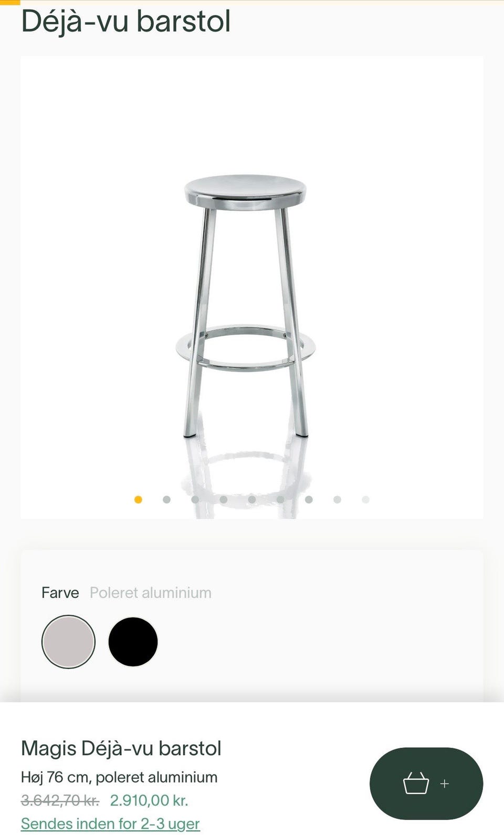Open the eighth carousel image dot
The height and width of the screenshot is (835, 504).
337,500
